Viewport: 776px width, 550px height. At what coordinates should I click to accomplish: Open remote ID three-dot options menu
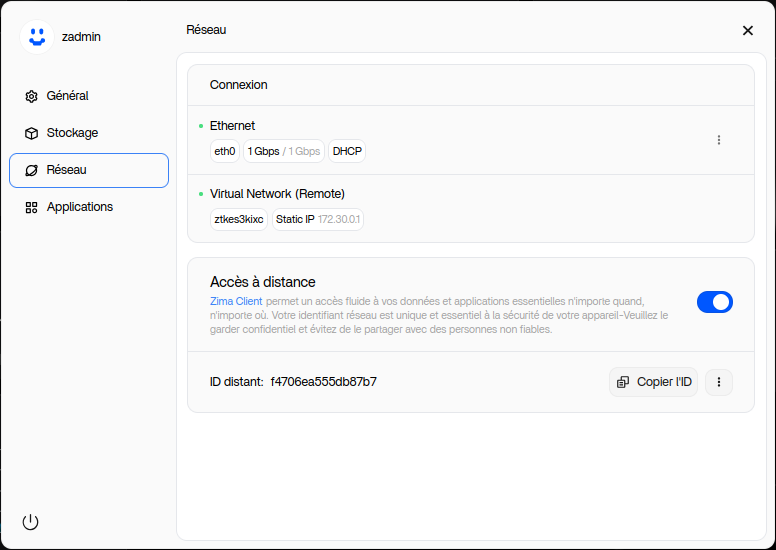point(718,382)
